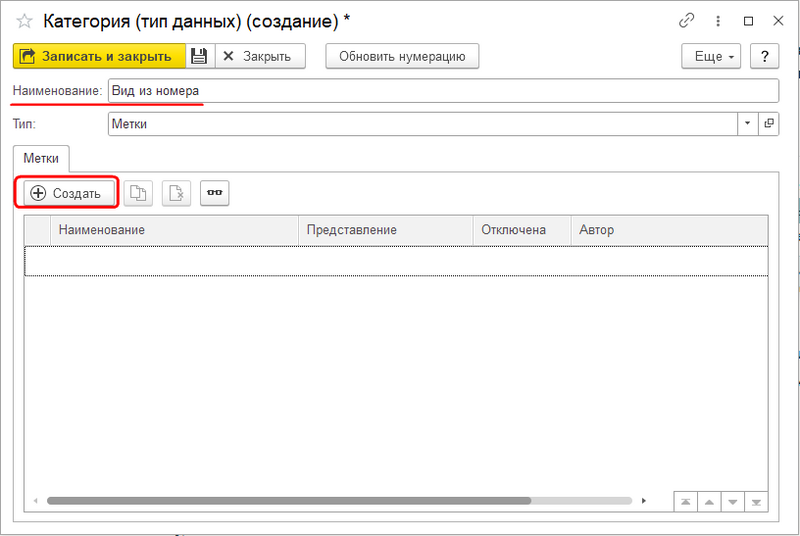Open help with question mark button

tap(764, 56)
